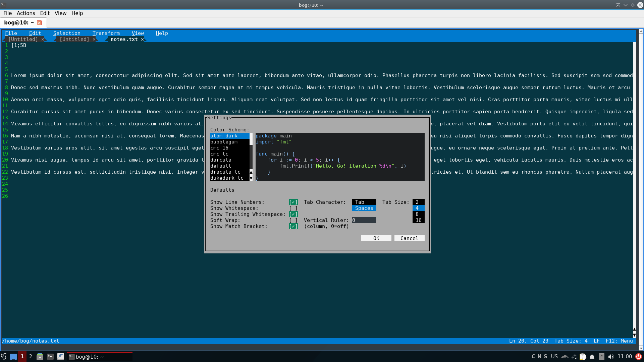Click color scheme list scroll down arrow

251,178
